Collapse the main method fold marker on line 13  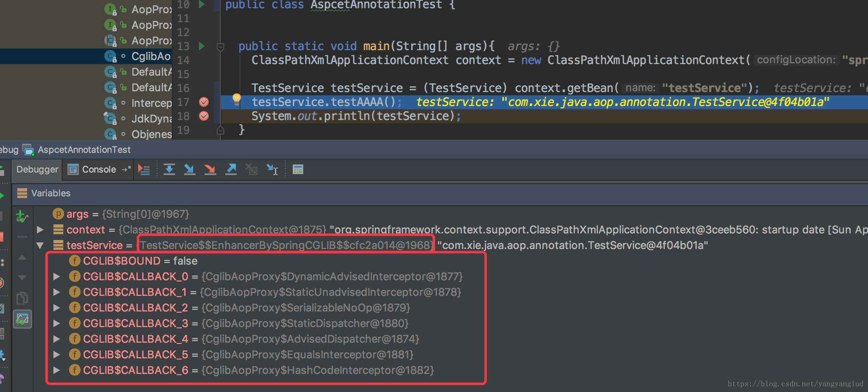(x=220, y=46)
